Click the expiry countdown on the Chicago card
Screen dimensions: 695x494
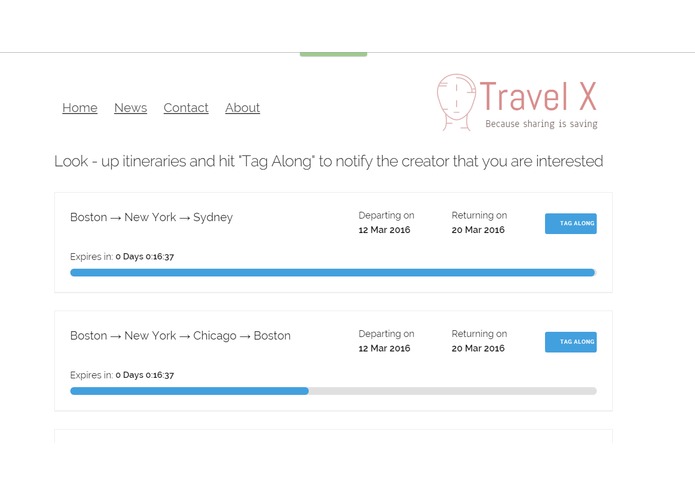(144, 375)
